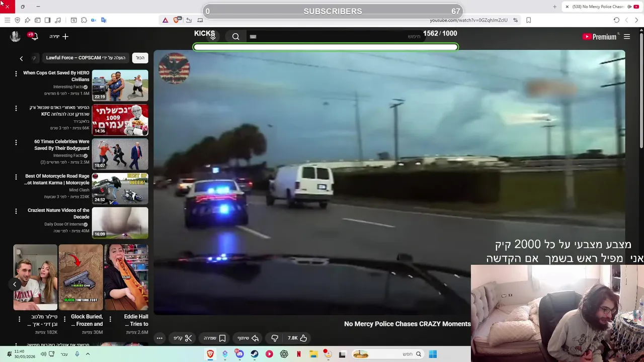This screenshot has width=644, height=362.
Task: Open options menu for the KFC video
Action: point(16,108)
